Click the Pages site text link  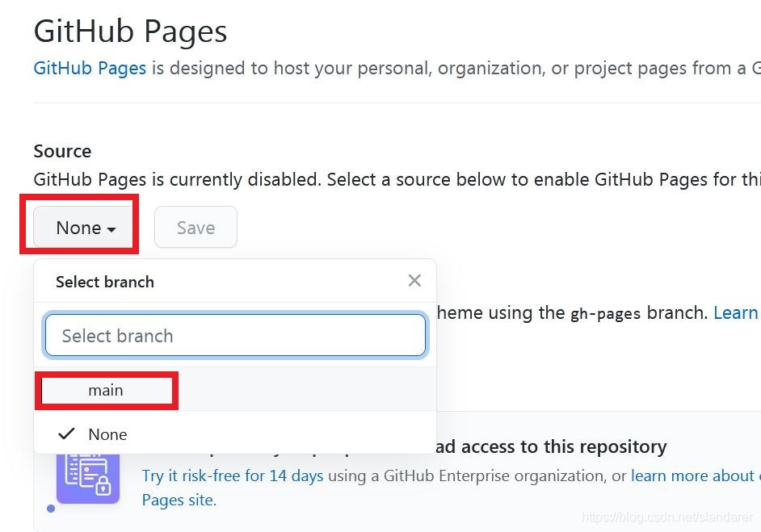tap(179, 500)
